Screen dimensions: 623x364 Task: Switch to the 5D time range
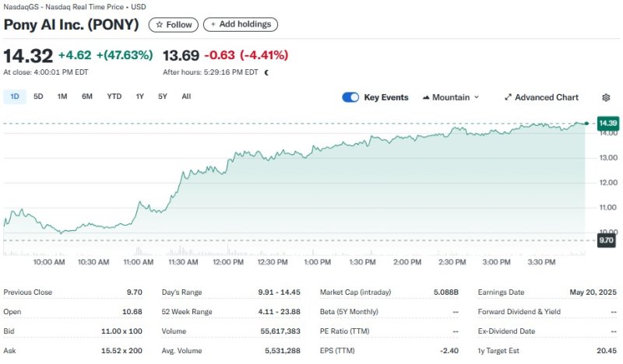(38, 96)
